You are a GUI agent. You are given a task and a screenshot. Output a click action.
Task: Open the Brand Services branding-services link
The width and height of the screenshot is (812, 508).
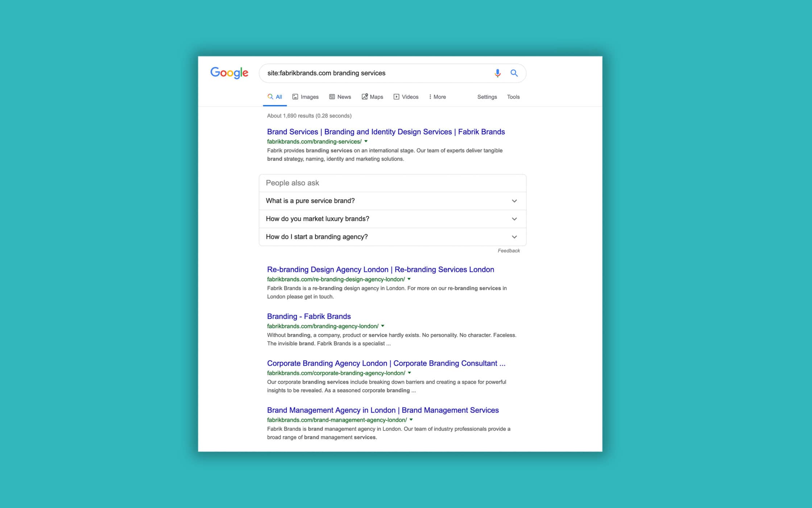[x=385, y=132]
